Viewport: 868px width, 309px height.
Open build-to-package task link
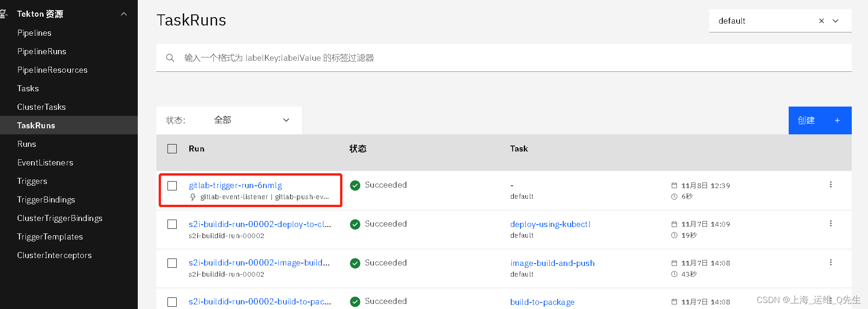[542, 302]
